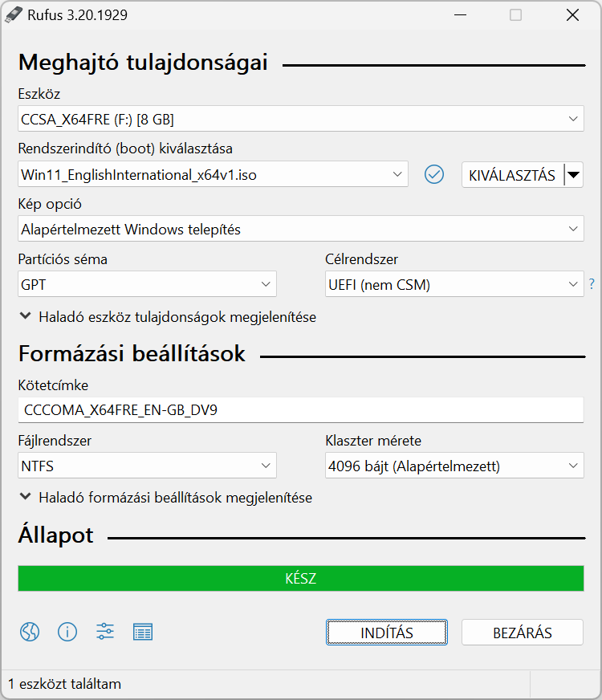Open the KIVÁLASZTÁS split-button arrow
602x700 pixels.
click(x=573, y=174)
